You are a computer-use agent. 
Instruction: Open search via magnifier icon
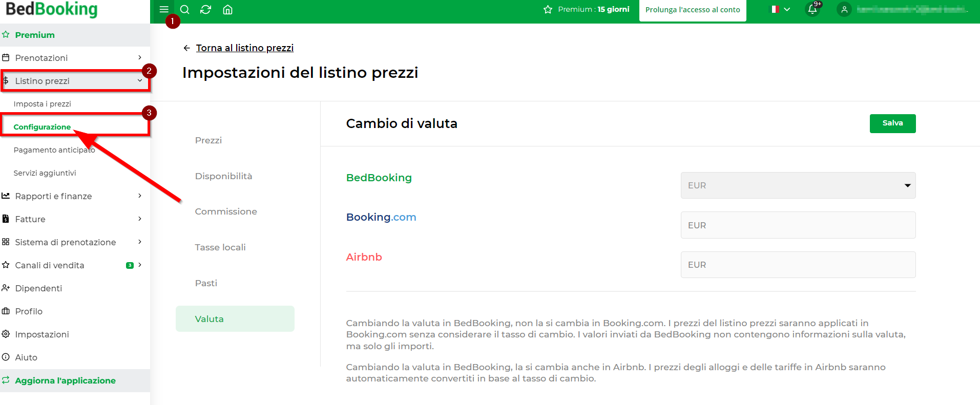pos(185,10)
